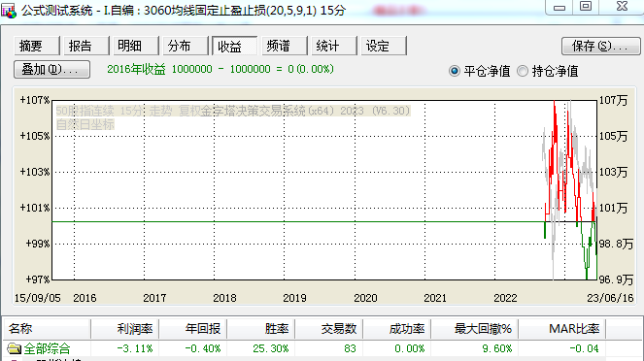This screenshot has height=361, width=644.
Task: Open the 摘要 summary tab
Action: coord(37,46)
